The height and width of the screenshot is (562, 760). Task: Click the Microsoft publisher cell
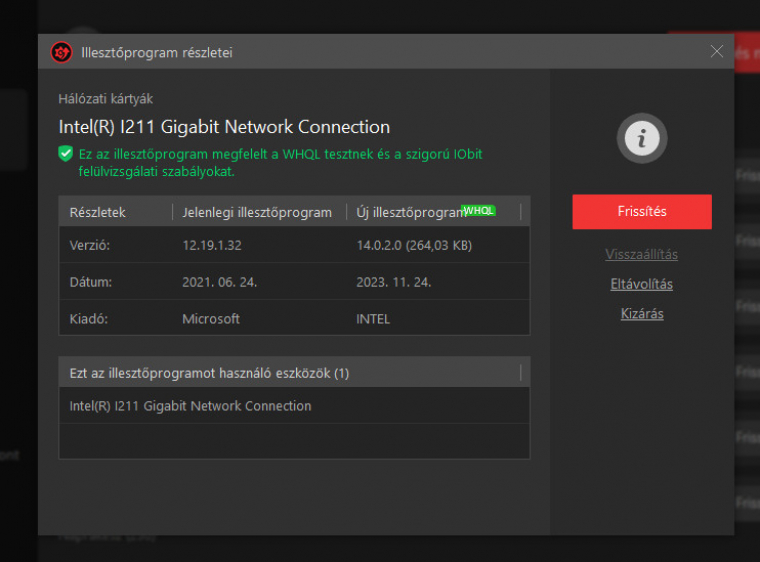211,319
